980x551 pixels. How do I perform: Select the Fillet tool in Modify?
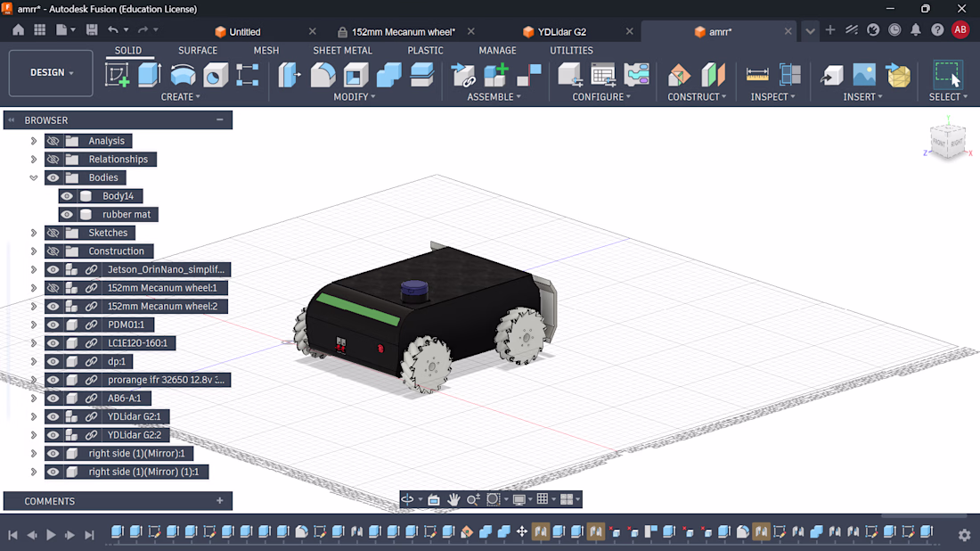click(323, 75)
